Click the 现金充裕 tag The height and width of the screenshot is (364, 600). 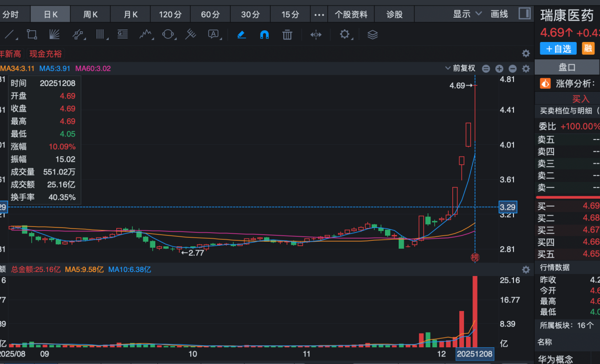[x=46, y=54]
